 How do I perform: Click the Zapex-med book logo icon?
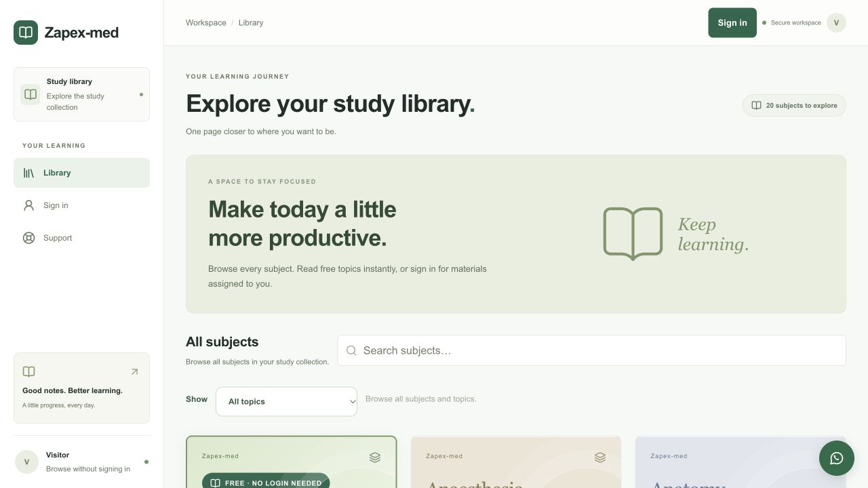coord(26,33)
